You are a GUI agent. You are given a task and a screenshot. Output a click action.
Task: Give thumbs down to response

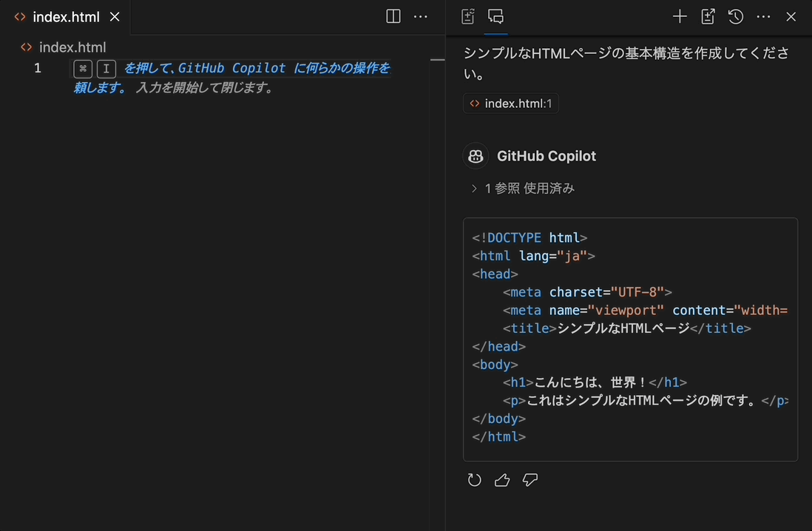[x=530, y=480]
